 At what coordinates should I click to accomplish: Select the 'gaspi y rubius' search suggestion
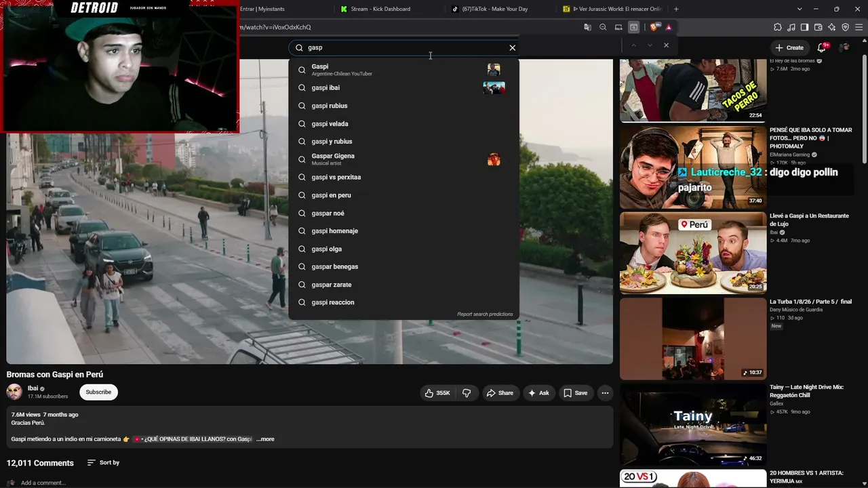tap(403, 142)
